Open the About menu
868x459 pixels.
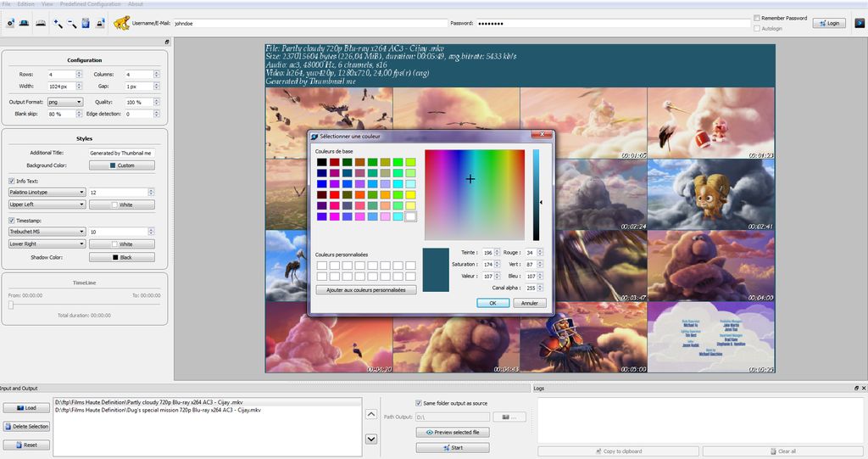click(136, 4)
